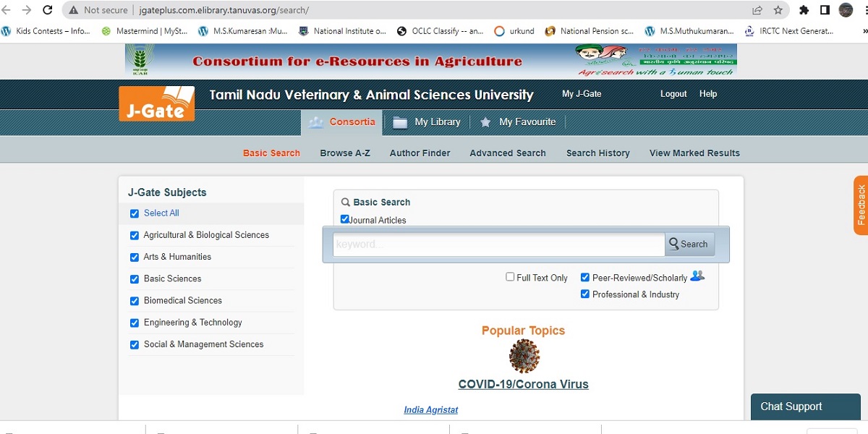This screenshot has height=434, width=868.
Task: Open the Chat Support panel
Action: pos(806,407)
